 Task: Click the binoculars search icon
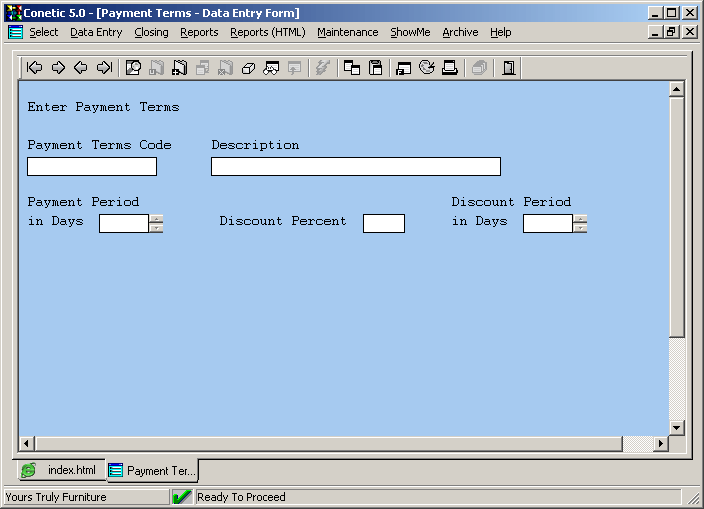coord(271,68)
